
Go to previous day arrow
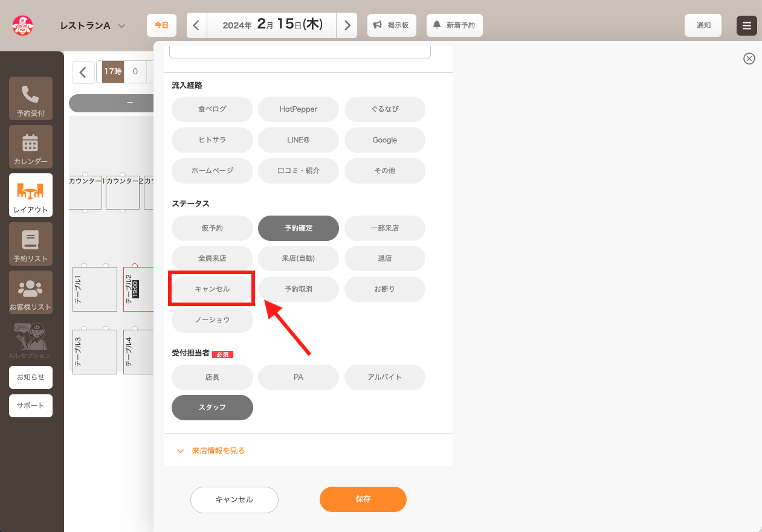click(196, 25)
